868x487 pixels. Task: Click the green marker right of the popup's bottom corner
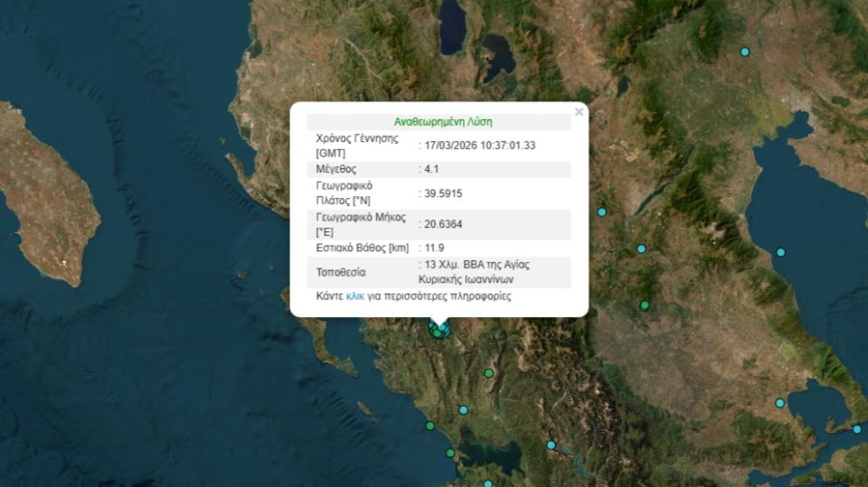click(645, 304)
